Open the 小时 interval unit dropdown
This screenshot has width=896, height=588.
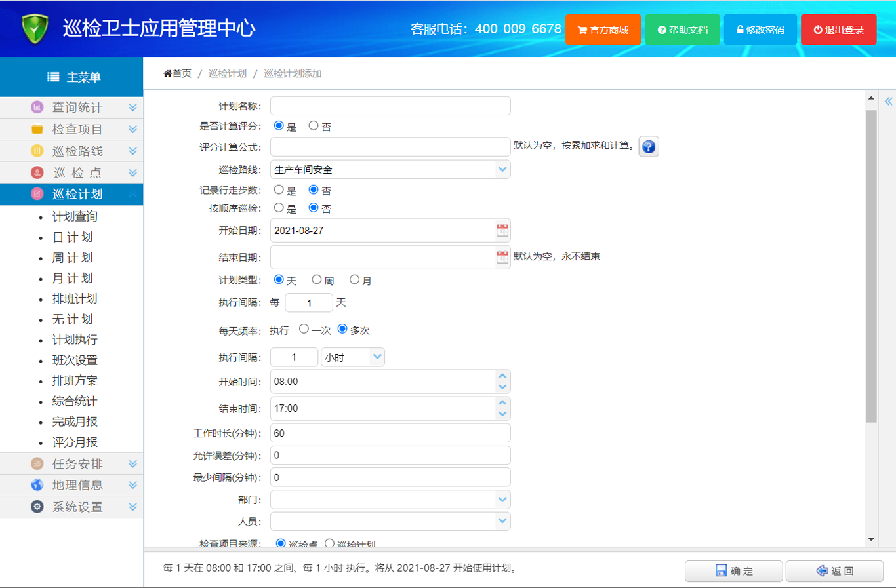377,357
